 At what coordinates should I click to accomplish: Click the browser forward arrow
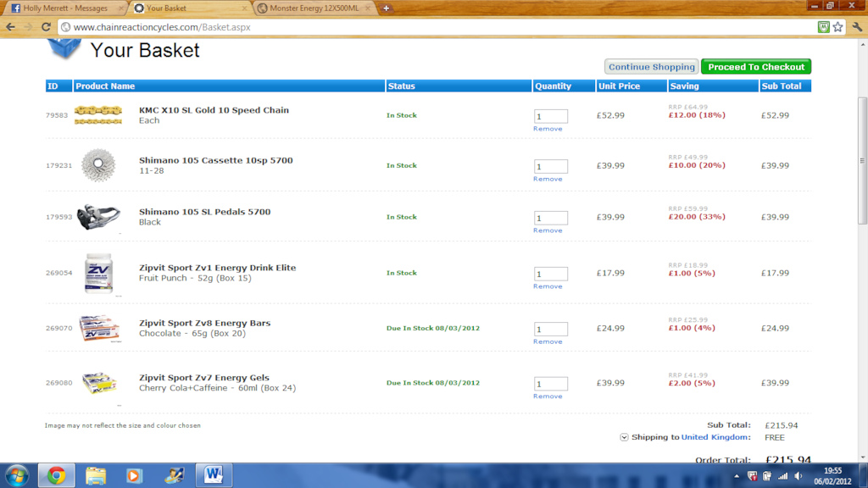click(28, 27)
